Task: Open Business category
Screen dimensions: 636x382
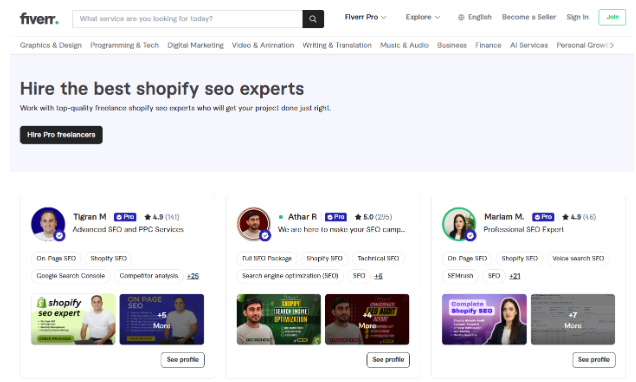Action: point(452,45)
